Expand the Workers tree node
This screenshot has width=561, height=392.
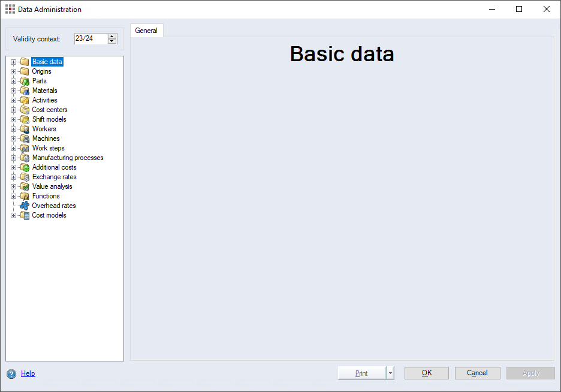coord(14,129)
